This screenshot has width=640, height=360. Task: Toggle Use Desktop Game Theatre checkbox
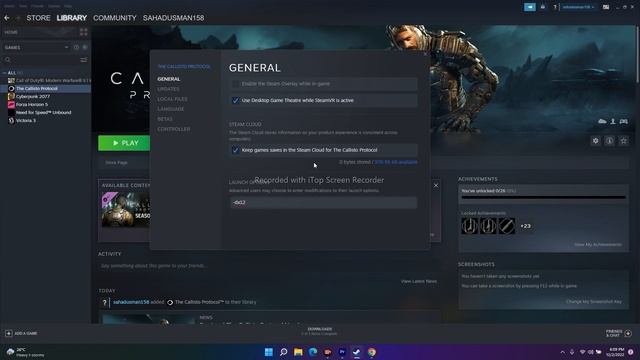(236, 100)
